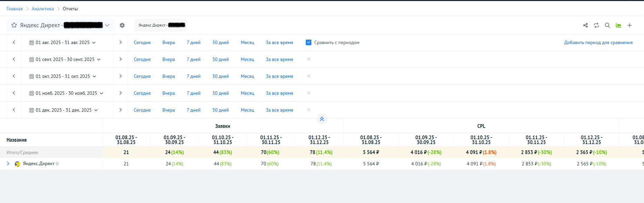
Task: Select 'За все время' in the August row
Action: pos(279,42)
